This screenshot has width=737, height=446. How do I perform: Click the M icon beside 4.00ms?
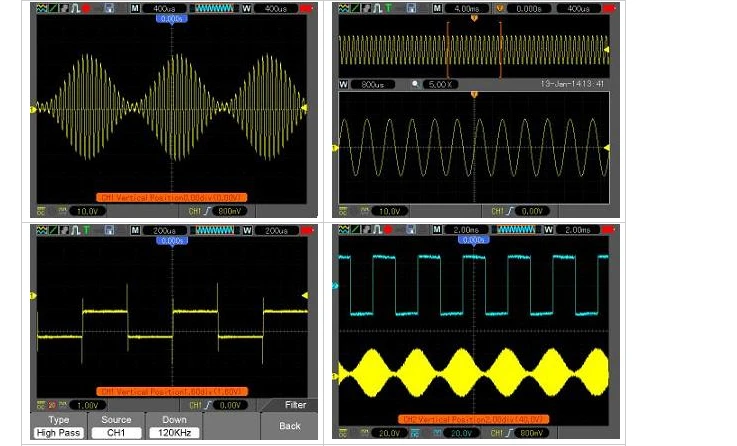click(438, 8)
